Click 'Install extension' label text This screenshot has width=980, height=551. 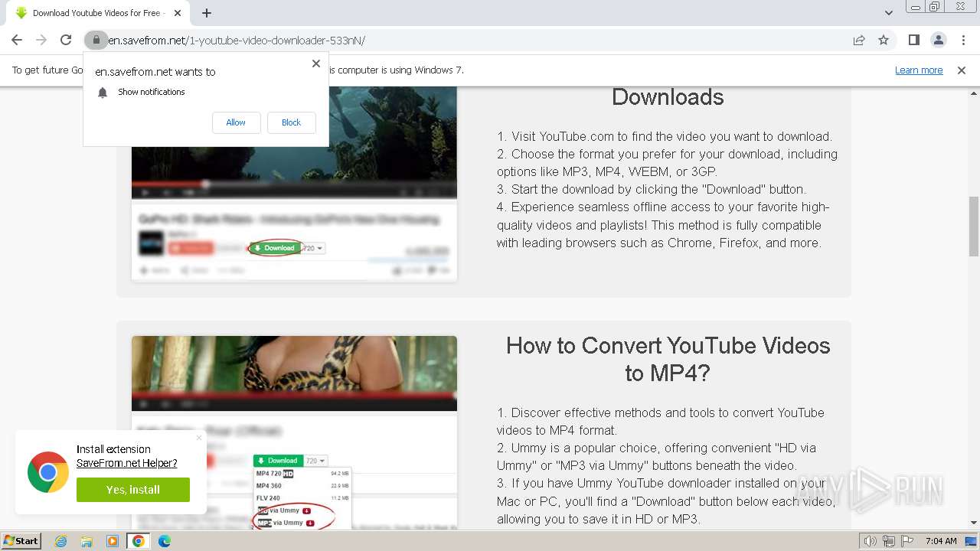coord(113,449)
